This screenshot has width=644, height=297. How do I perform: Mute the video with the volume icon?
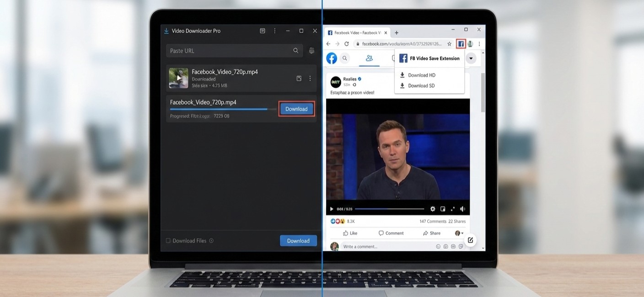(x=462, y=208)
